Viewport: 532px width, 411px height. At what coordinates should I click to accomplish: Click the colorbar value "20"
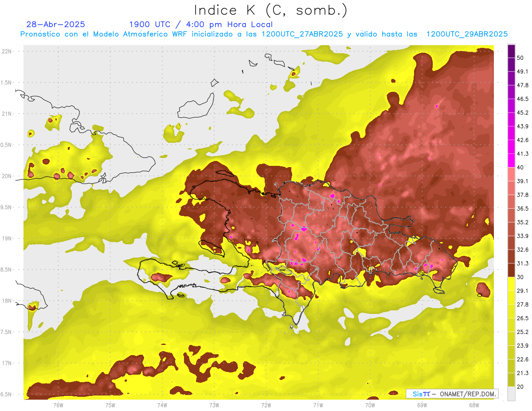(521, 387)
